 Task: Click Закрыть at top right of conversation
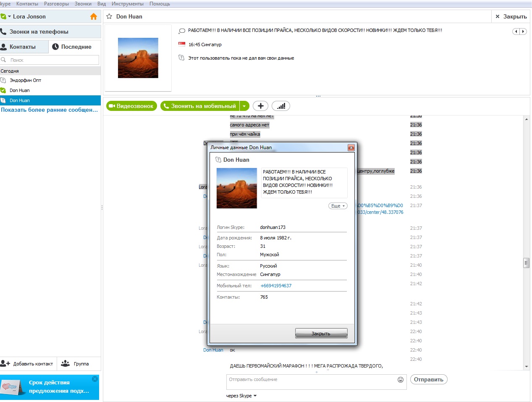coord(511,16)
